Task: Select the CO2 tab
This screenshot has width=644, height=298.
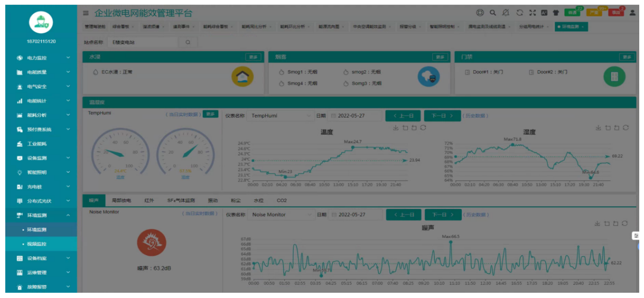Action: (282, 200)
